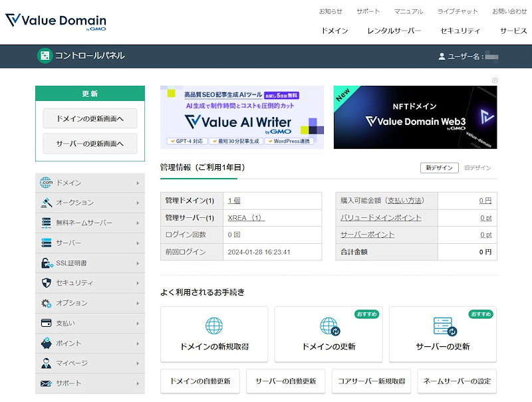Switch to 旧デザイン layout
The image size is (532, 402).
coord(477,168)
